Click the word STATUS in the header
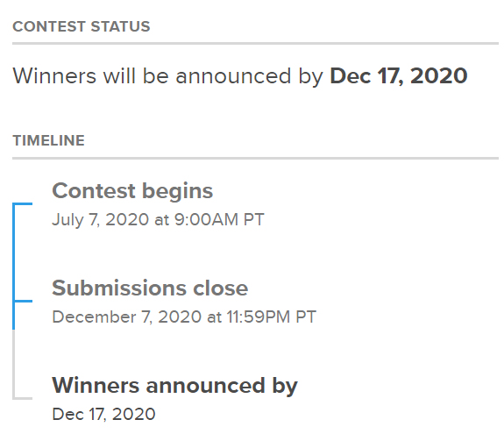This screenshot has width=504, height=434. click(120, 26)
